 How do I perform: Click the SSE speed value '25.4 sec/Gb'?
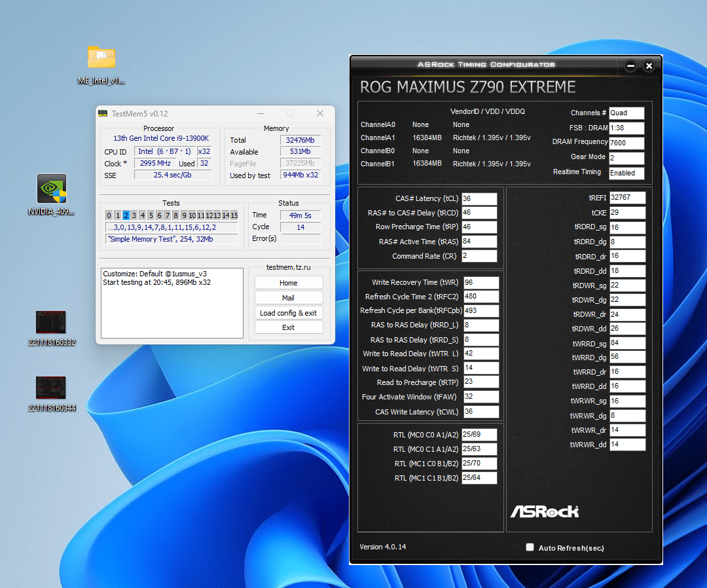click(173, 175)
